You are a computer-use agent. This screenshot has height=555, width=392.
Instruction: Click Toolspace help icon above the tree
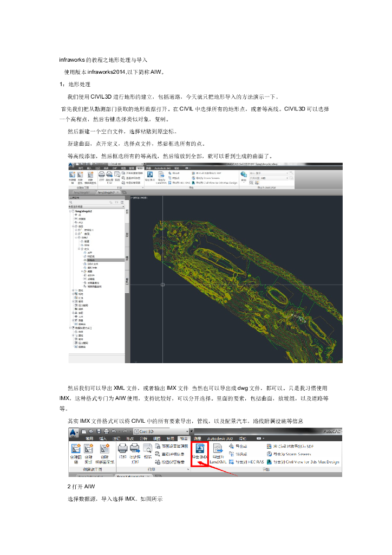[122, 202]
